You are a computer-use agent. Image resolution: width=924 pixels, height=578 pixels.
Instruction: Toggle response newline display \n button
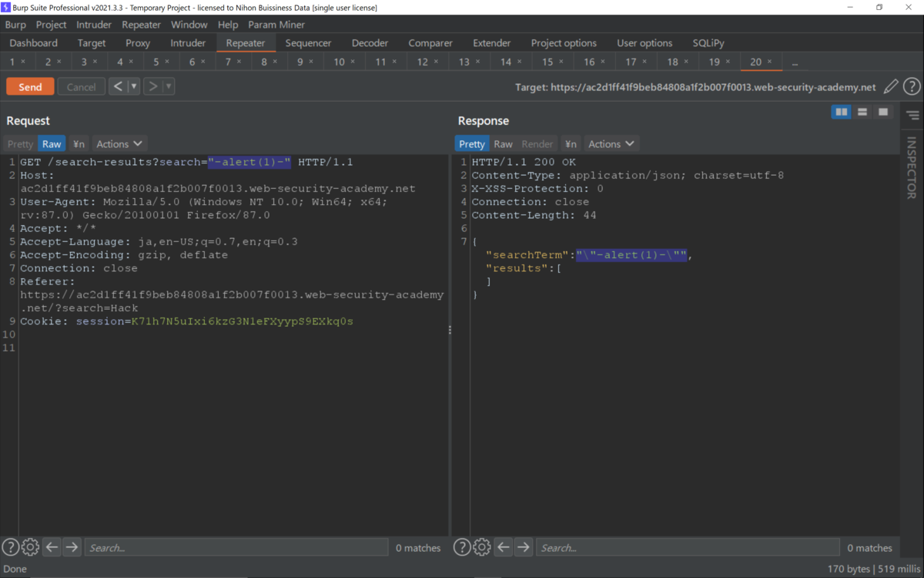pos(571,143)
